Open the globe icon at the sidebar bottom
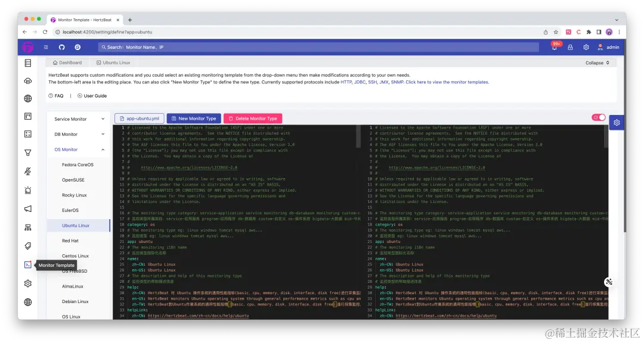 pyautogui.click(x=28, y=302)
